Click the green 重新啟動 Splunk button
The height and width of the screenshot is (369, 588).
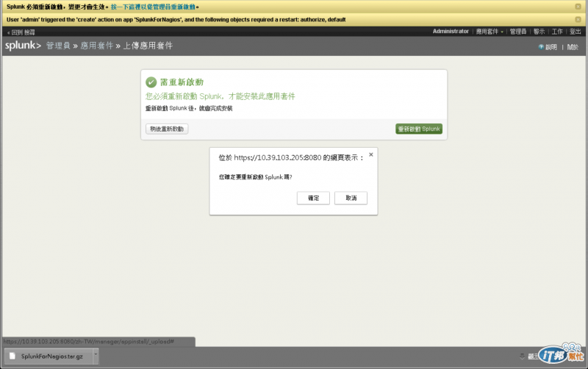[x=419, y=129]
